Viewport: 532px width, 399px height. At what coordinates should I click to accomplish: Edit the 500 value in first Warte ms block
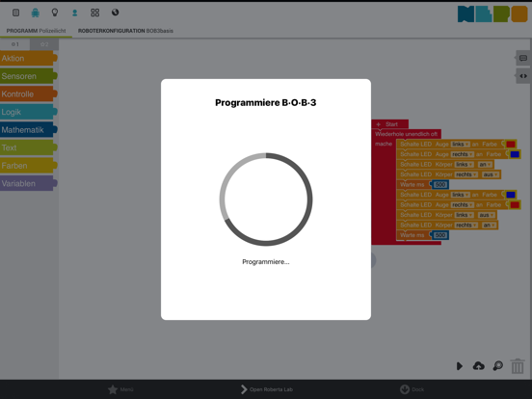coord(440,185)
